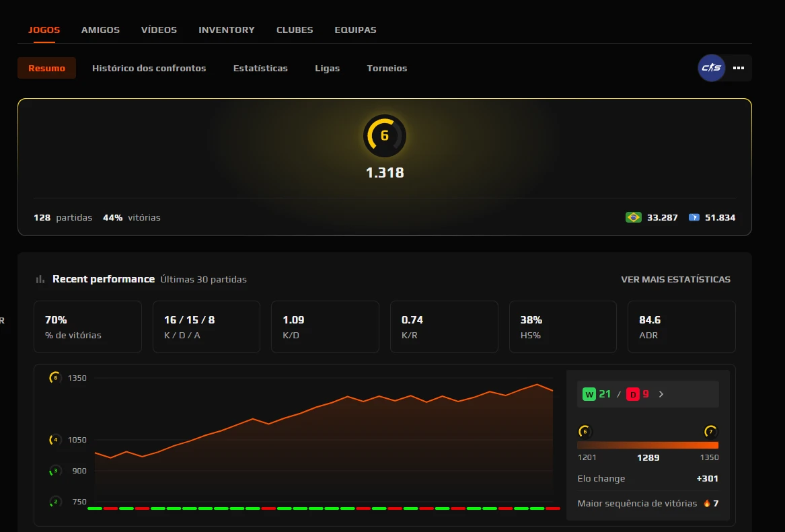Click bar chart icon beside Recent performance
The image size is (785, 532).
[40, 279]
